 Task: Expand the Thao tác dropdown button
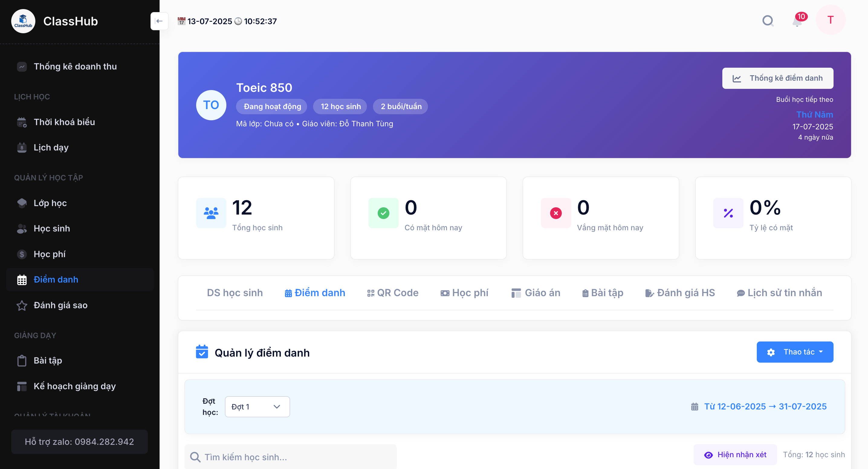point(795,352)
